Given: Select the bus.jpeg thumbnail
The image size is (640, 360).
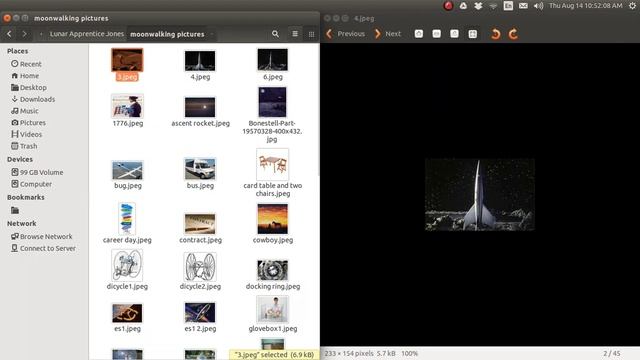Looking at the screenshot, I should 200,169.
